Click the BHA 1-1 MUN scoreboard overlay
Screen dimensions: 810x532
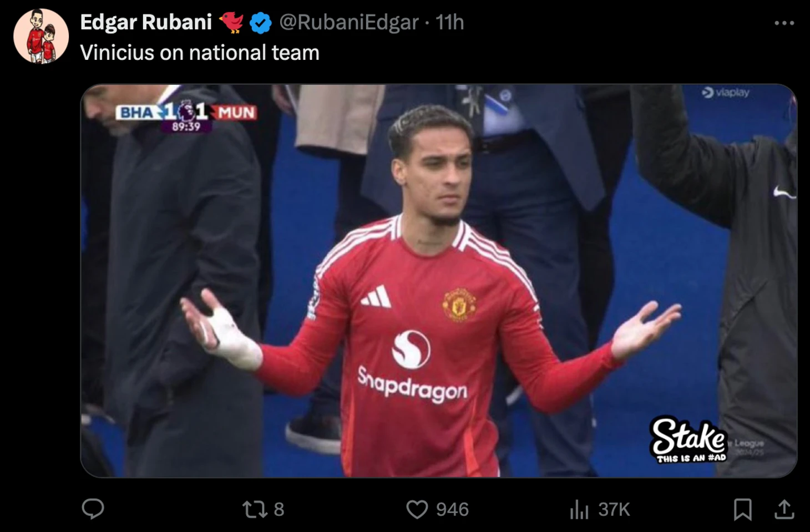coord(186,116)
